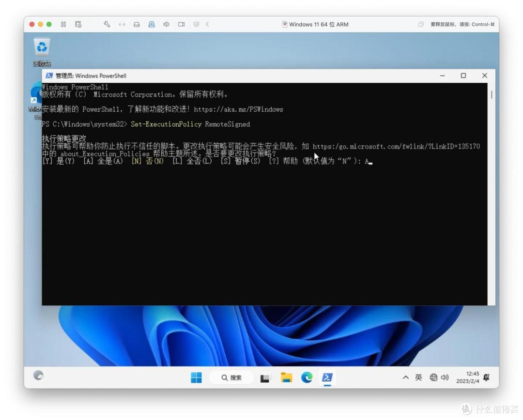Click the [Y] 是(Y) option text
The height and width of the screenshot is (420, 523).
[x=59, y=161]
